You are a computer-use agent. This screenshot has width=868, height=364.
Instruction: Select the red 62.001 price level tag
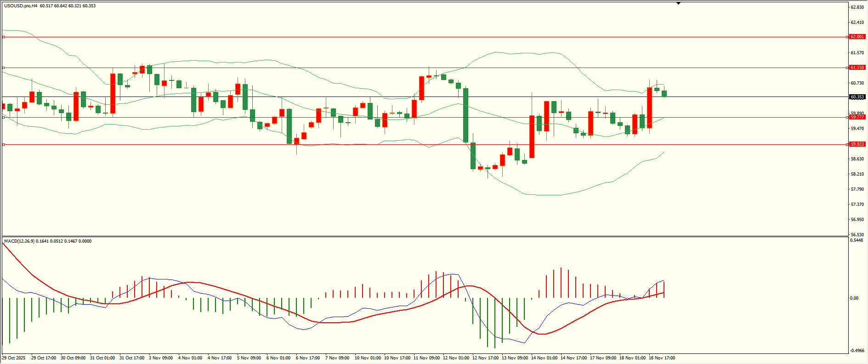tap(857, 37)
